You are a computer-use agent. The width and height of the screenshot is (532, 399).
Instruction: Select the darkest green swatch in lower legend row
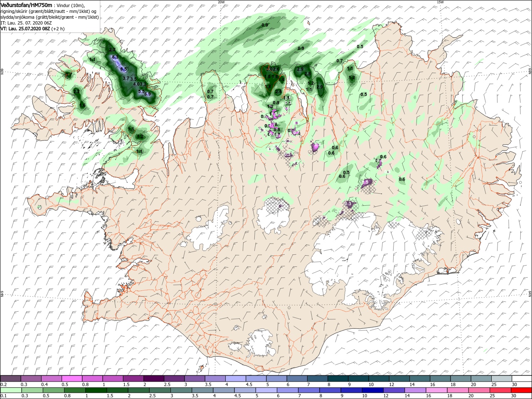(x=96, y=390)
